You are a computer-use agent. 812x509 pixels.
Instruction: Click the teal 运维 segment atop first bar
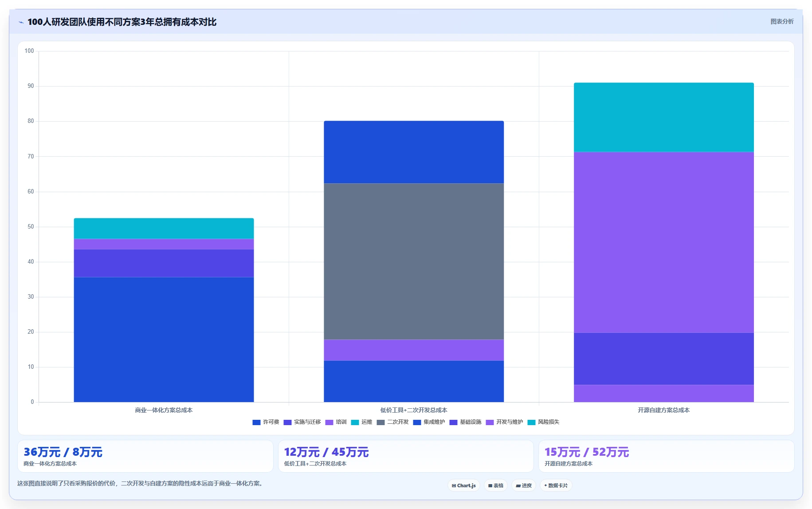[x=164, y=229]
